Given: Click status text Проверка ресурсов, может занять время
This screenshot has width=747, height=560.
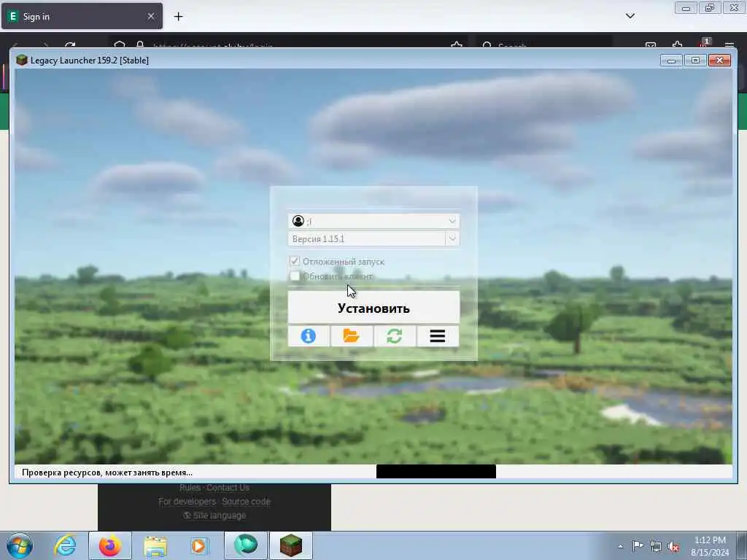Looking at the screenshot, I should (x=107, y=472).
